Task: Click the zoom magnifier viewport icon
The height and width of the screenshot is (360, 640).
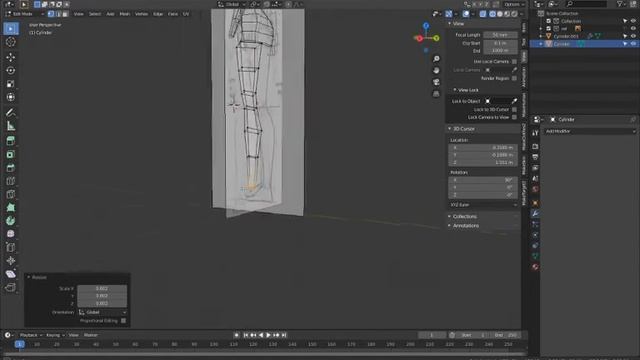Action: 436,59
